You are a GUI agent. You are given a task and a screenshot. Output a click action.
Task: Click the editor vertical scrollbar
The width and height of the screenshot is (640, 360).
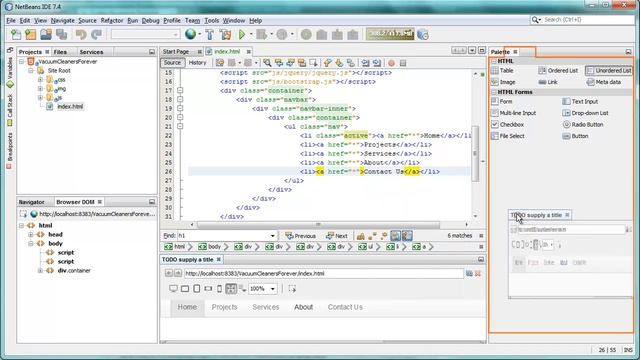point(475,145)
